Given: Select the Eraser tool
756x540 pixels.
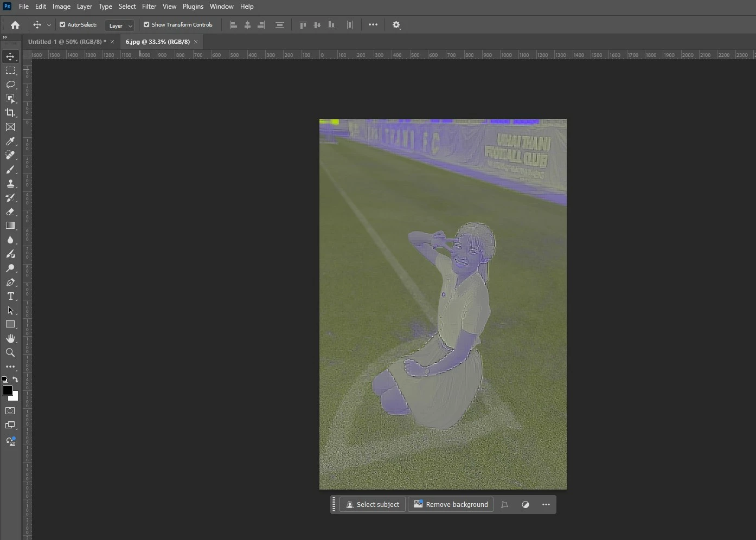Looking at the screenshot, I should [x=10, y=211].
